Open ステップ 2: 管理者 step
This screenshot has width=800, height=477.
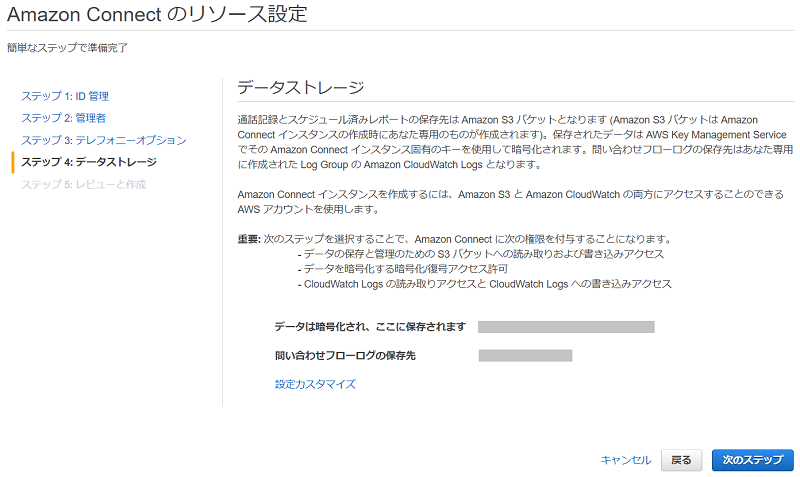63,118
